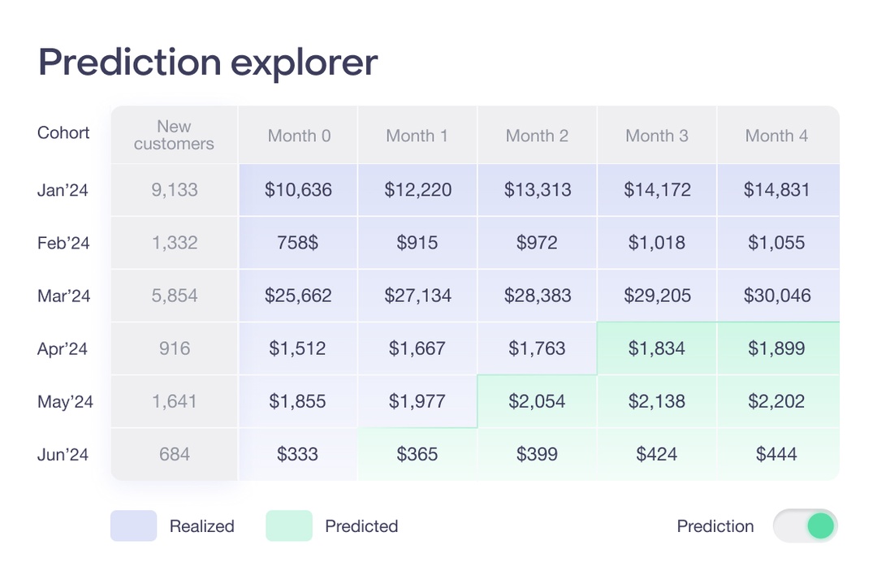Select the Month 0 column header

298,136
